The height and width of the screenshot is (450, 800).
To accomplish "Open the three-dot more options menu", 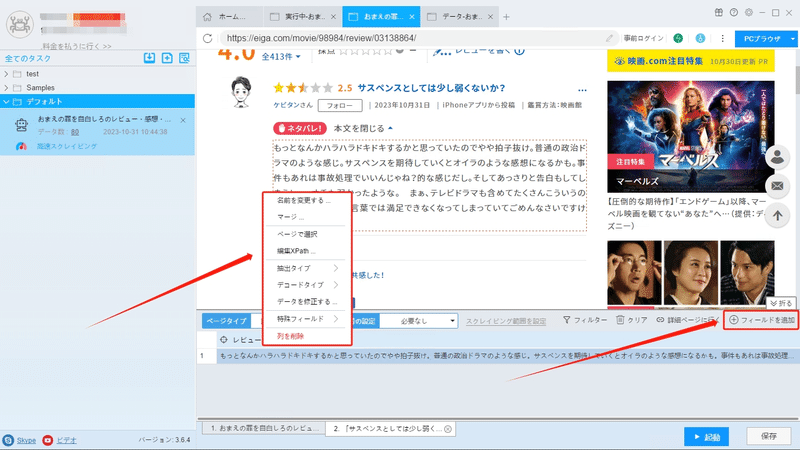I will 722,38.
